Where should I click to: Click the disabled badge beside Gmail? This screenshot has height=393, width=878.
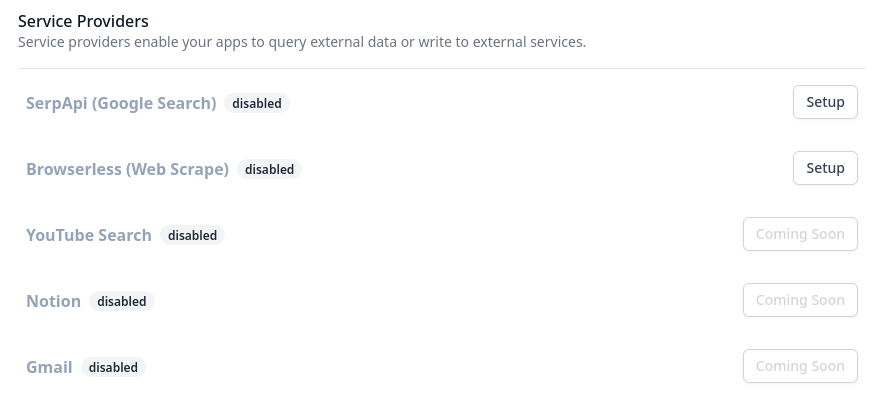point(113,367)
